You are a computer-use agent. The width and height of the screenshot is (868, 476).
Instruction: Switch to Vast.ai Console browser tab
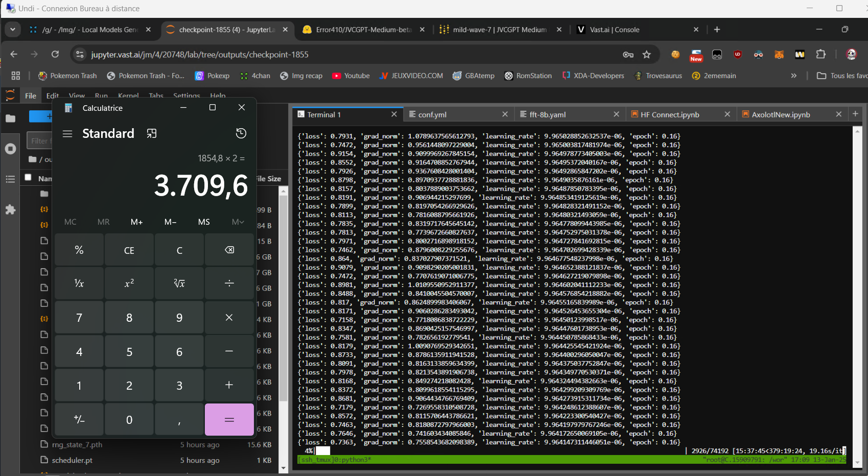coord(637,30)
